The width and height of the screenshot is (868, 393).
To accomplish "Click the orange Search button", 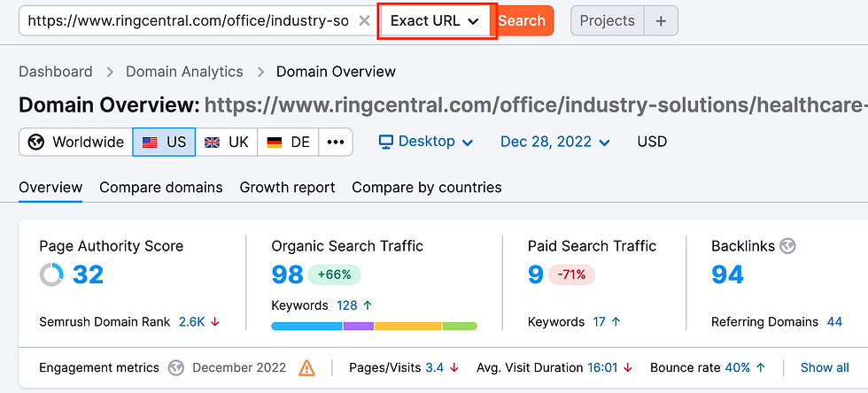I will (x=522, y=21).
